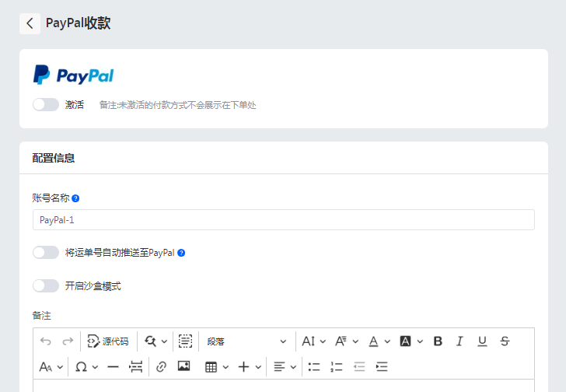Create a numbered list
The width and height of the screenshot is (566, 392).
[337, 367]
